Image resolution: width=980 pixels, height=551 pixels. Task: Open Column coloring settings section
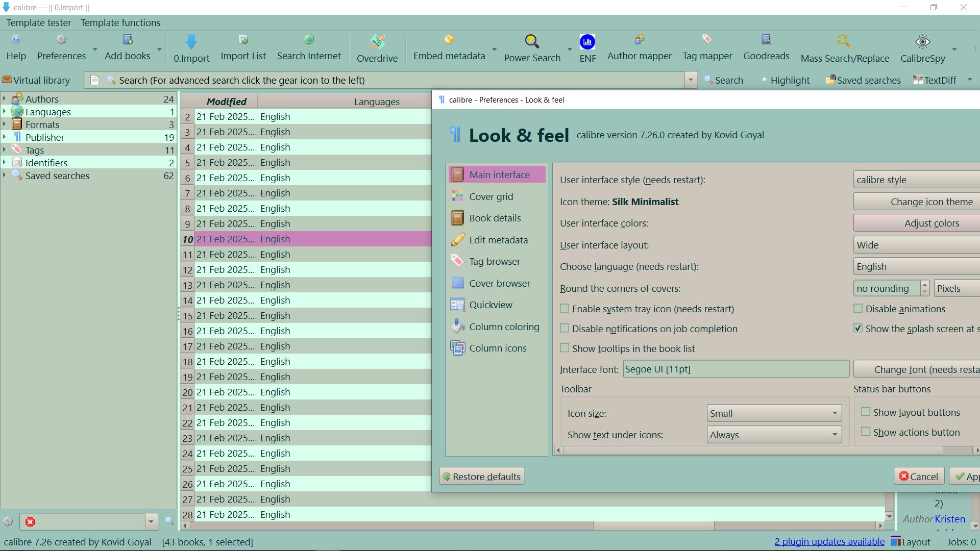[497, 327]
